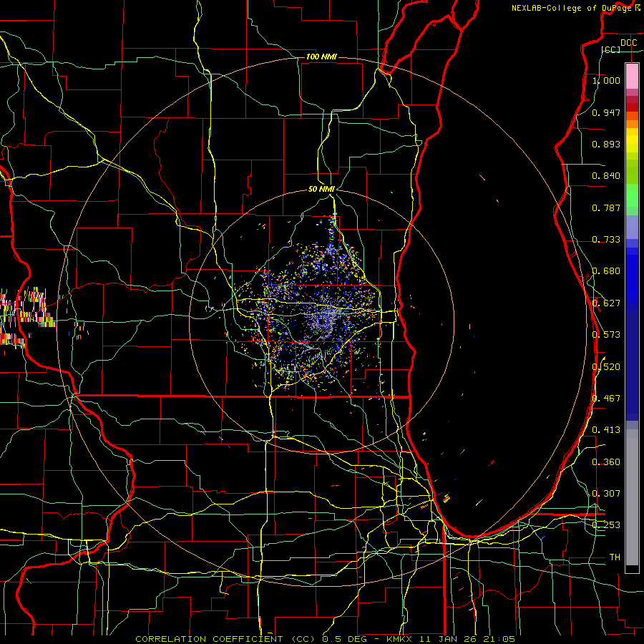Screen dimensions: 644x644
Task: Click the pink segment of the color scale
Action: (x=632, y=77)
